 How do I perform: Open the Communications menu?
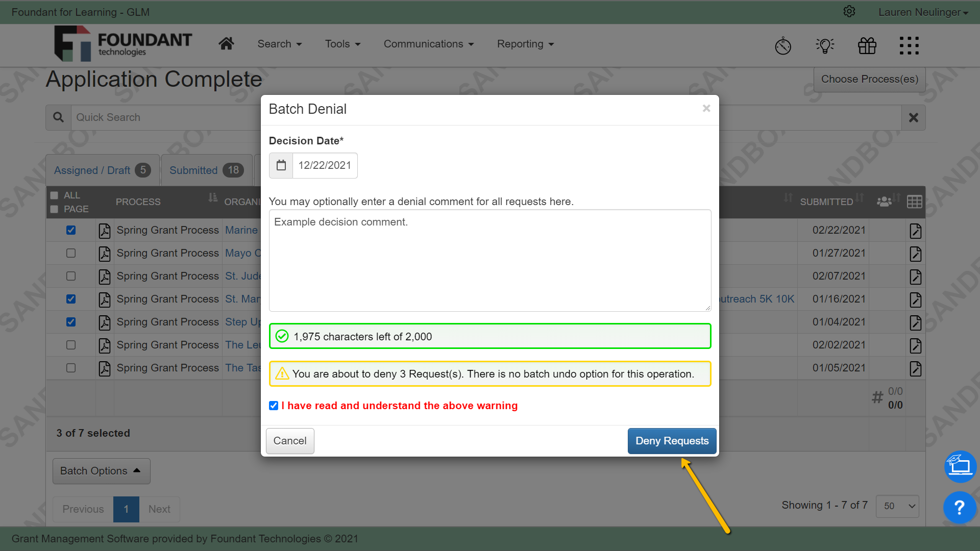click(x=429, y=44)
